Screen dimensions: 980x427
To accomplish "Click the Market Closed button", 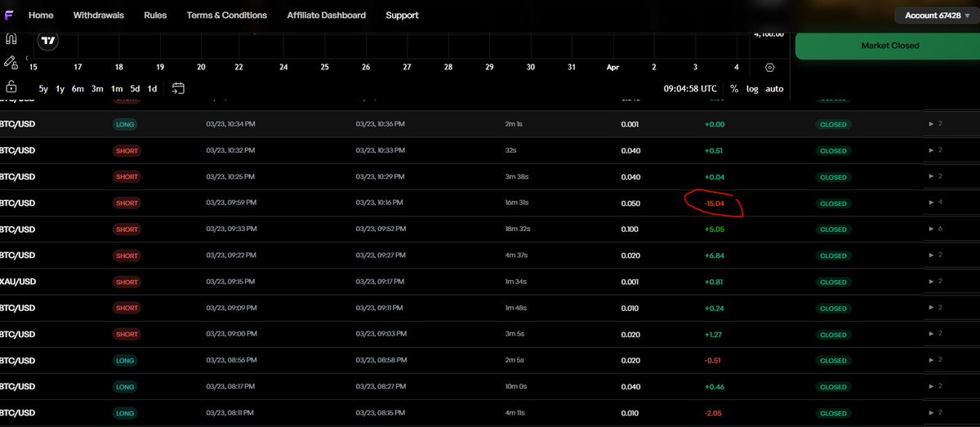I will coord(889,46).
